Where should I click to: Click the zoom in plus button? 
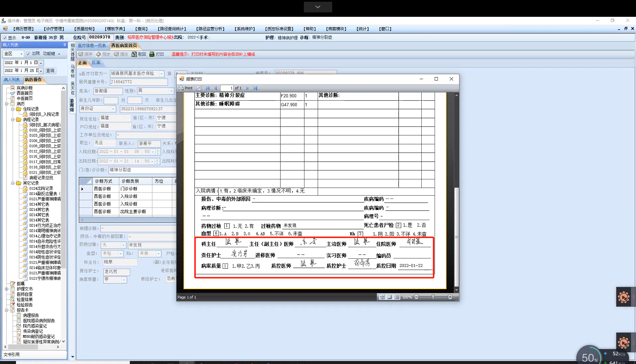pos(450,297)
